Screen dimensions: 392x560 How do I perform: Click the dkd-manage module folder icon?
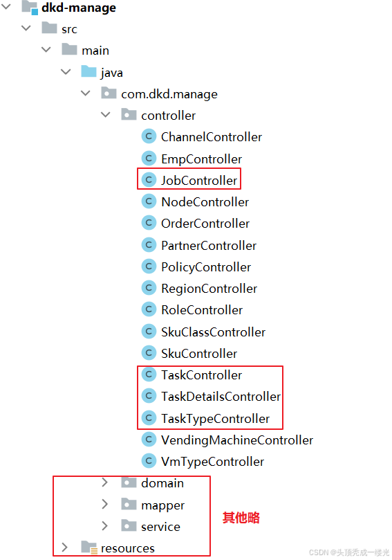coord(30,8)
